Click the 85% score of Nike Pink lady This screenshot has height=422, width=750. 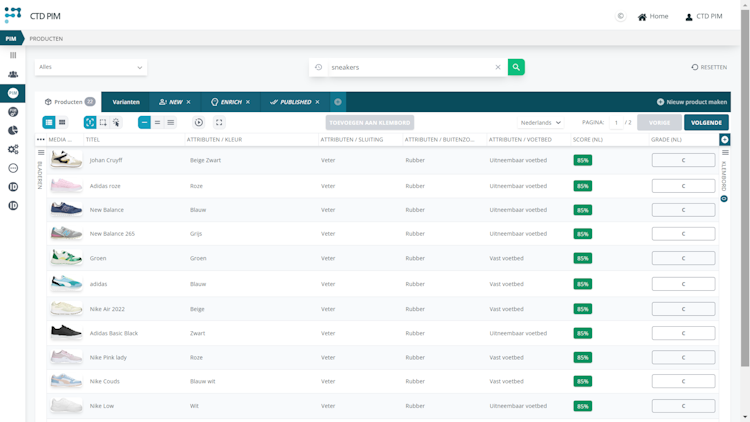tap(583, 357)
